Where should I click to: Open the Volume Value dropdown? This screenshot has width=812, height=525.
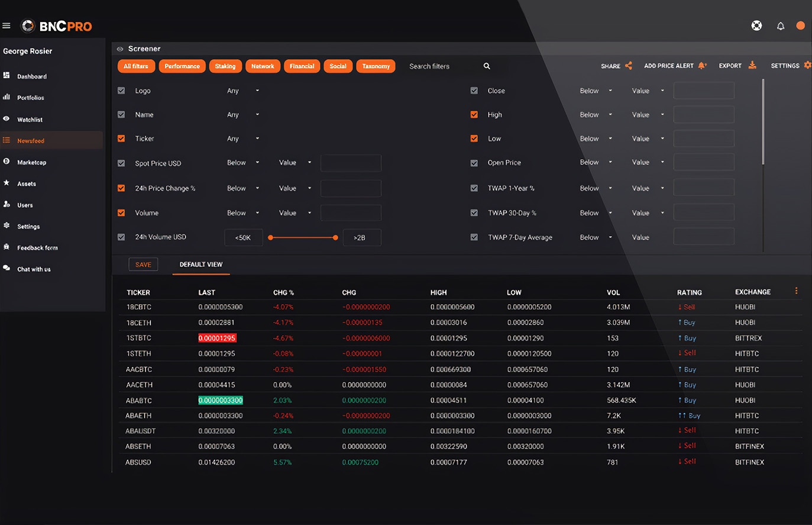point(295,213)
